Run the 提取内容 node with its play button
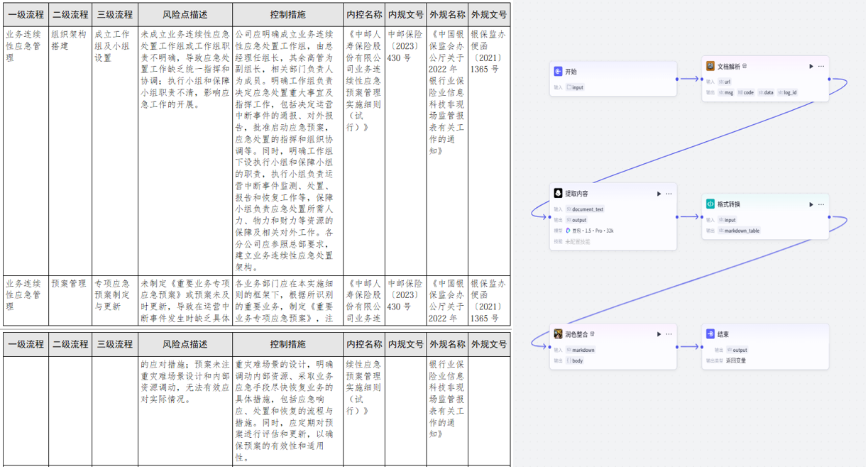 pyautogui.click(x=659, y=194)
